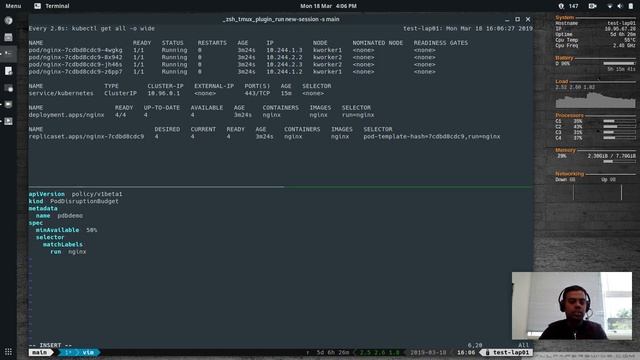Click deployment.apps/nginx entry

point(66,115)
